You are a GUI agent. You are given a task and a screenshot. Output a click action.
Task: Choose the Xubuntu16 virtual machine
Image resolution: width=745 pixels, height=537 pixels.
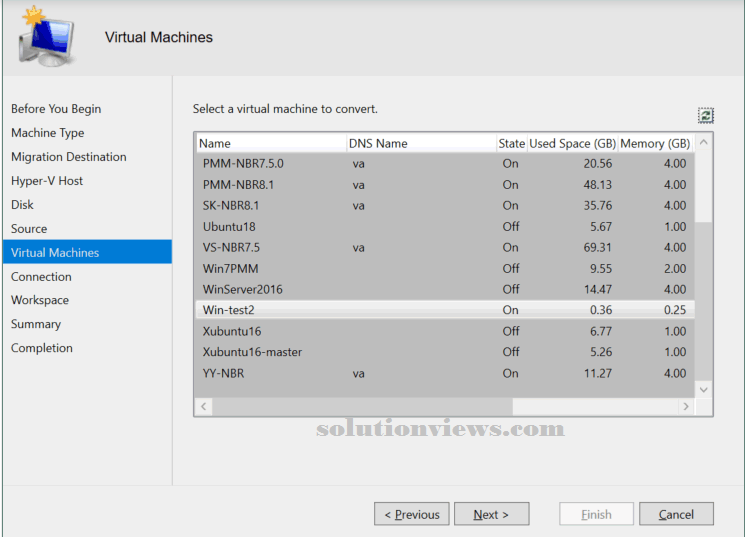coord(445,331)
